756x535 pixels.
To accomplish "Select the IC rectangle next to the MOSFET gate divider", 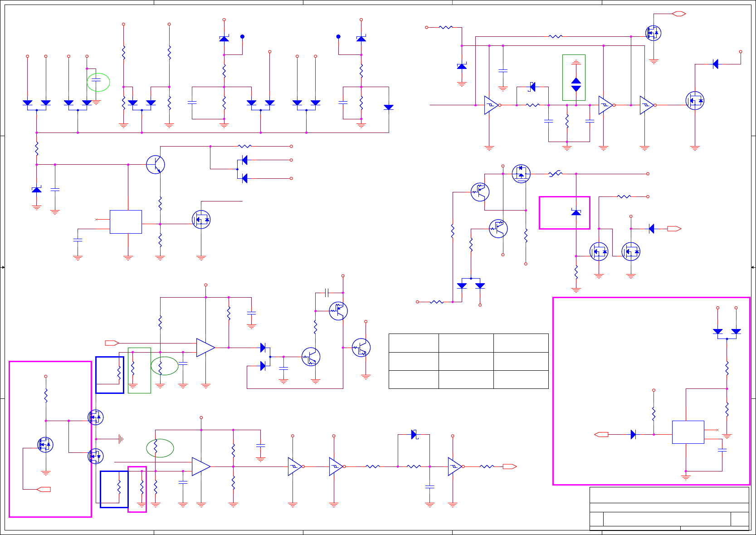I will 126,222.
